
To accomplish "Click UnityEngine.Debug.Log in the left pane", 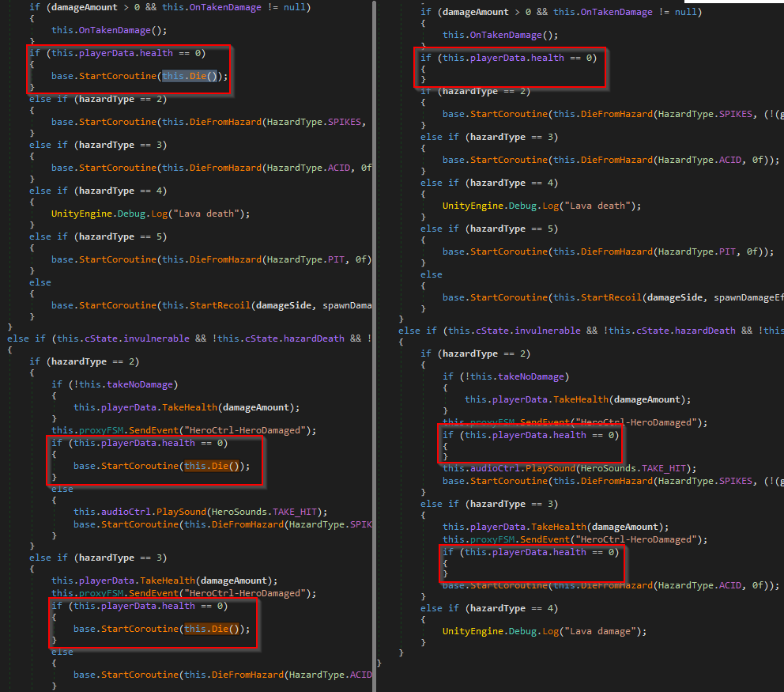I will [x=110, y=214].
